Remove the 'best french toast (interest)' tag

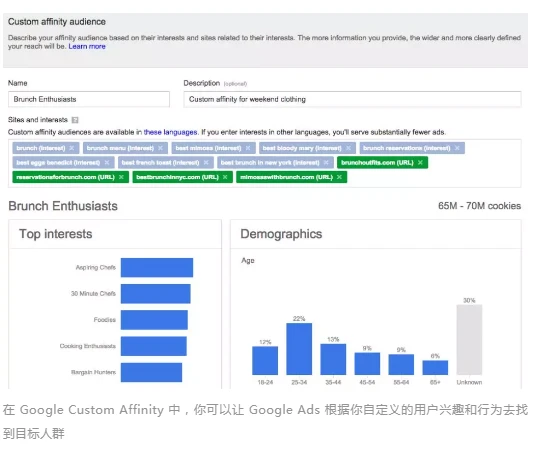click(x=206, y=163)
